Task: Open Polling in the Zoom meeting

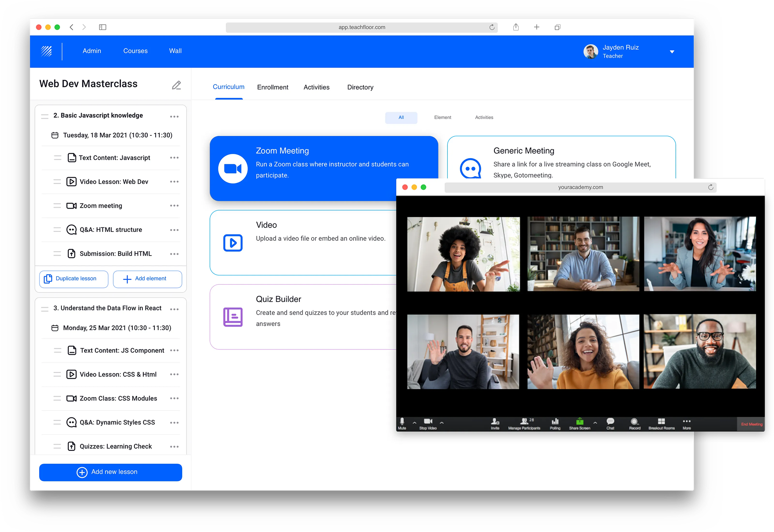Action: 555,423
